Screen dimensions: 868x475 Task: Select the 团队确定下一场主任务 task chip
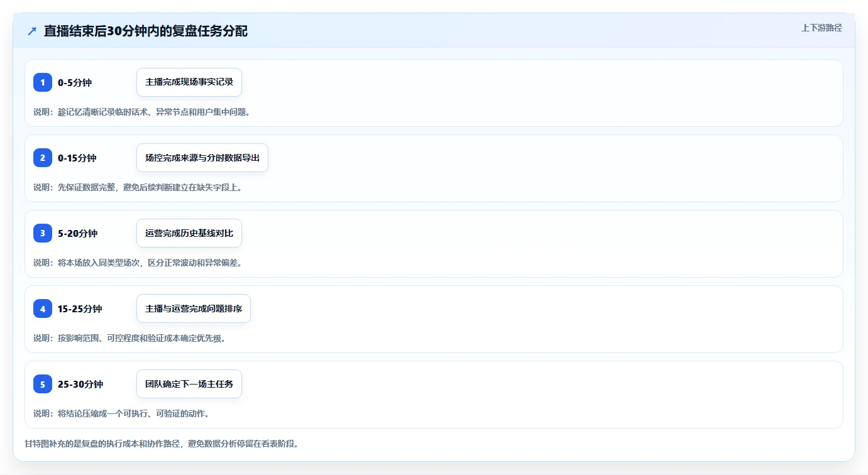pos(189,384)
